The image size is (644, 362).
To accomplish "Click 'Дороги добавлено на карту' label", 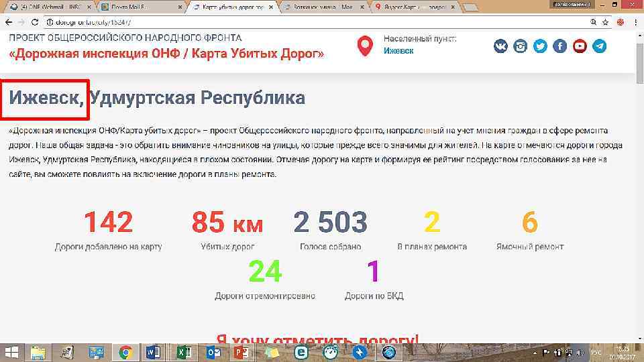I will [109, 247].
